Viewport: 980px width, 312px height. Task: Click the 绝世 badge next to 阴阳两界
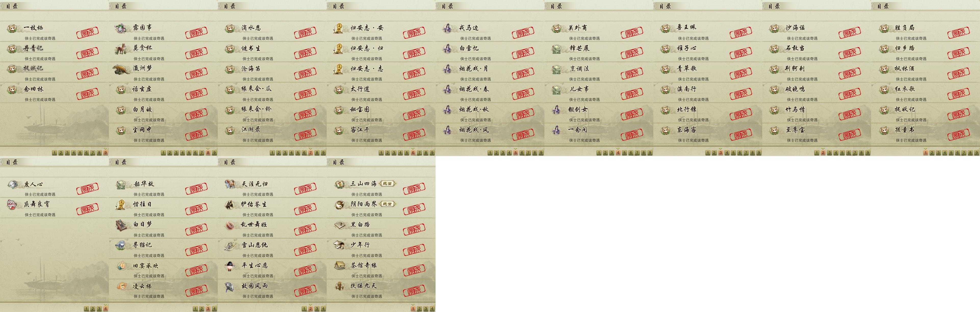[388, 204]
